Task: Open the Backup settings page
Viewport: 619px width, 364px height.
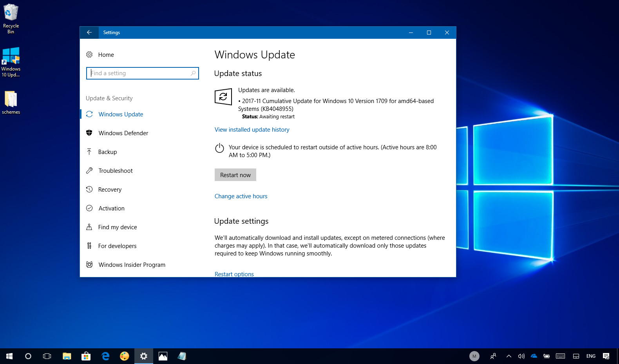Action: [x=107, y=152]
